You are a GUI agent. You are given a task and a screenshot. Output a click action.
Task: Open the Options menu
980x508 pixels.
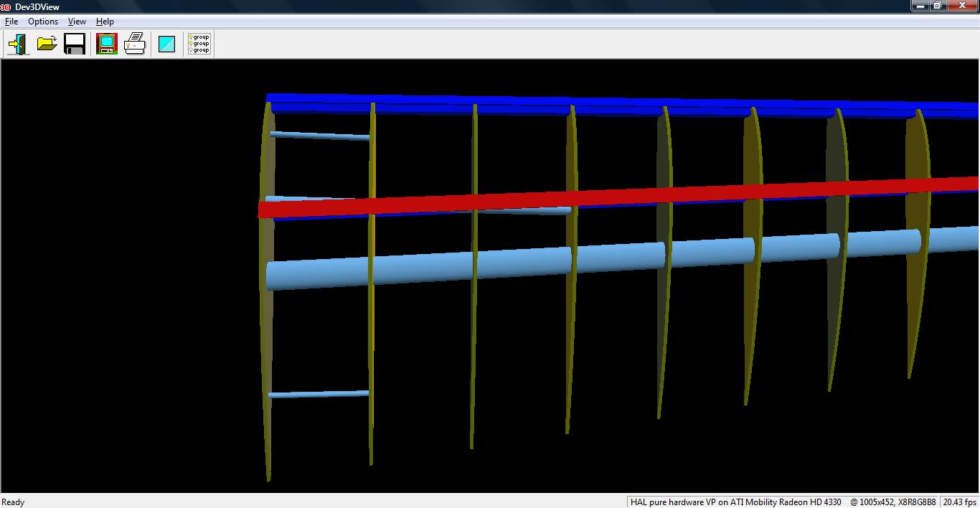click(43, 22)
